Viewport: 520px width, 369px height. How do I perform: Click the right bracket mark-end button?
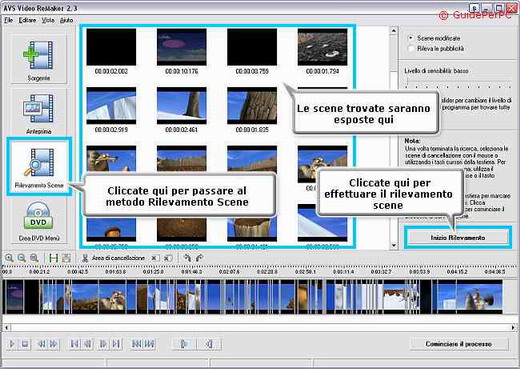[x=209, y=344]
